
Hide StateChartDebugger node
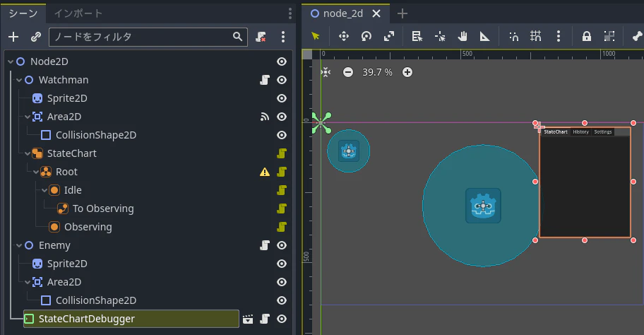coord(281,319)
